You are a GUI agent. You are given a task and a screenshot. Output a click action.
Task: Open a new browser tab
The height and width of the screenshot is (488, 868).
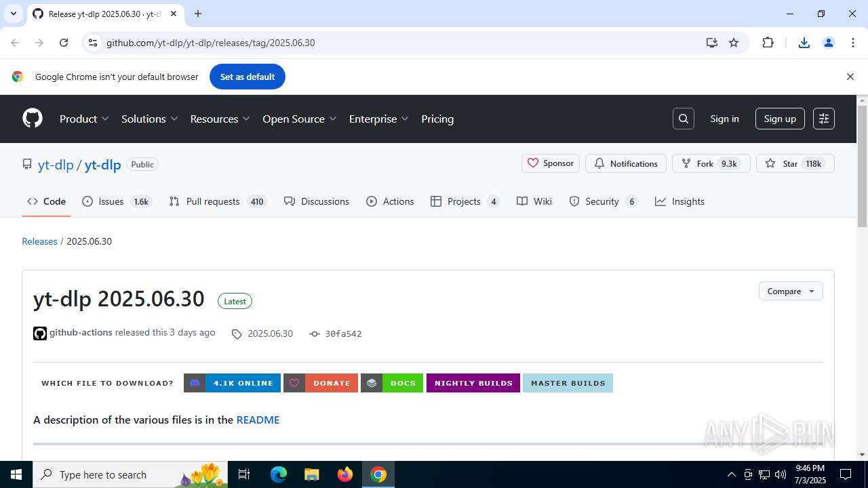[x=198, y=14]
